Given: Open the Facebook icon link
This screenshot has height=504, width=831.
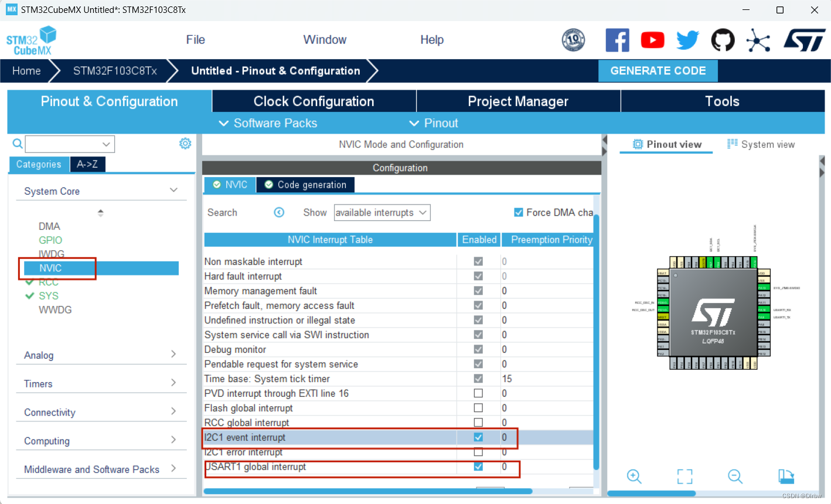Looking at the screenshot, I should point(617,40).
